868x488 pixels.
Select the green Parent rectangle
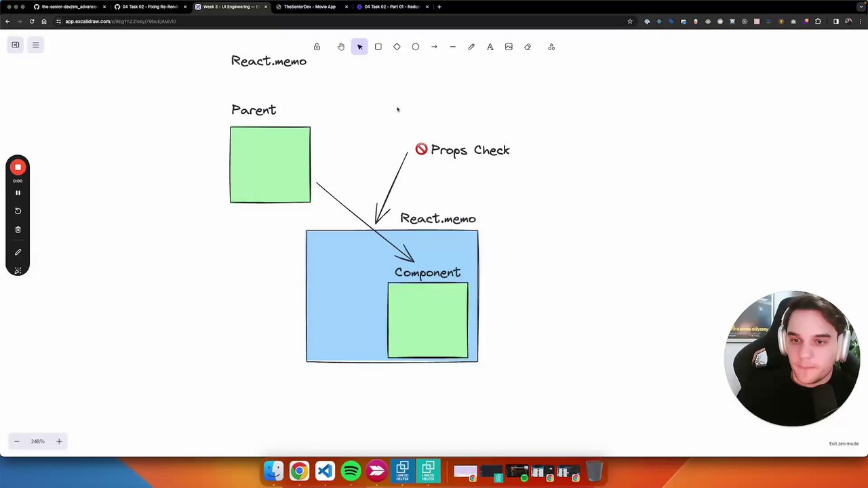[270, 165]
